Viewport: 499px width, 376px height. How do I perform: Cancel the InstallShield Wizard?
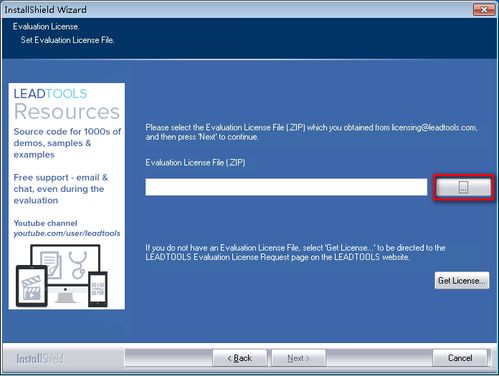tap(460, 358)
